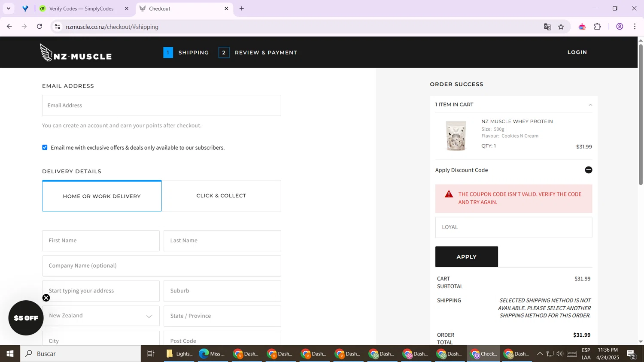Click the Email Address field

(x=161, y=106)
